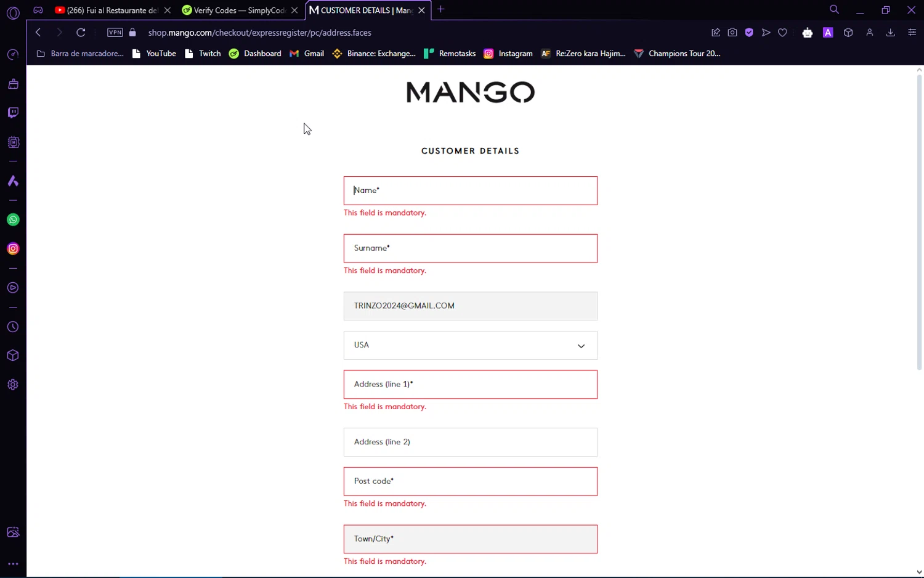
Task: Open Easy Setup sliders icon
Action: [912, 33]
